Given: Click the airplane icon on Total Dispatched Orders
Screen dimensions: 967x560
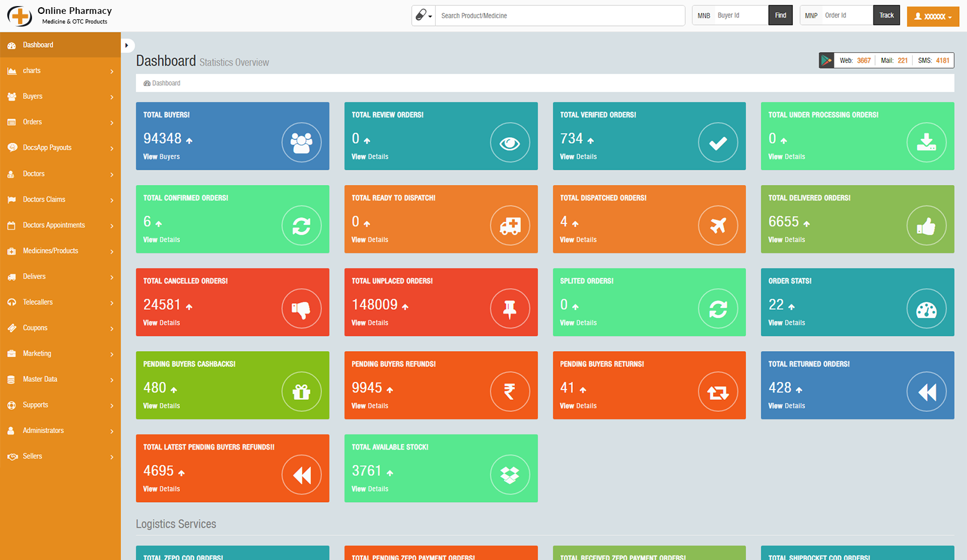Looking at the screenshot, I should pyautogui.click(x=718, y=226).
